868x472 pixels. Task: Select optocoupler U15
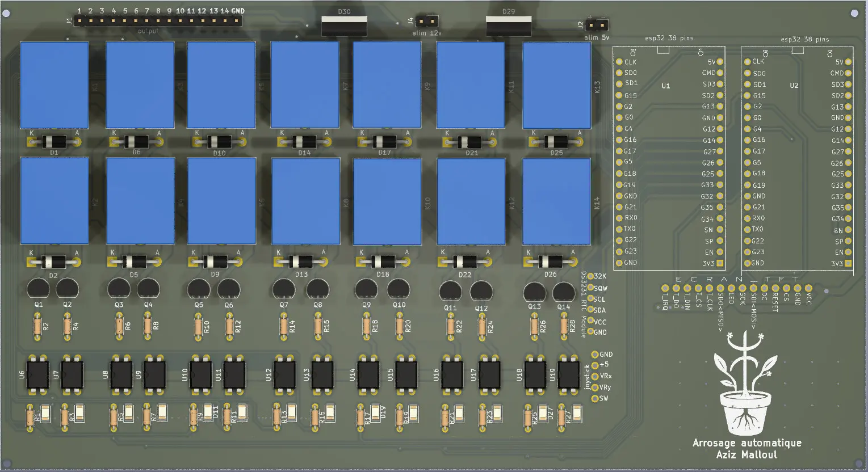[406, 374]
